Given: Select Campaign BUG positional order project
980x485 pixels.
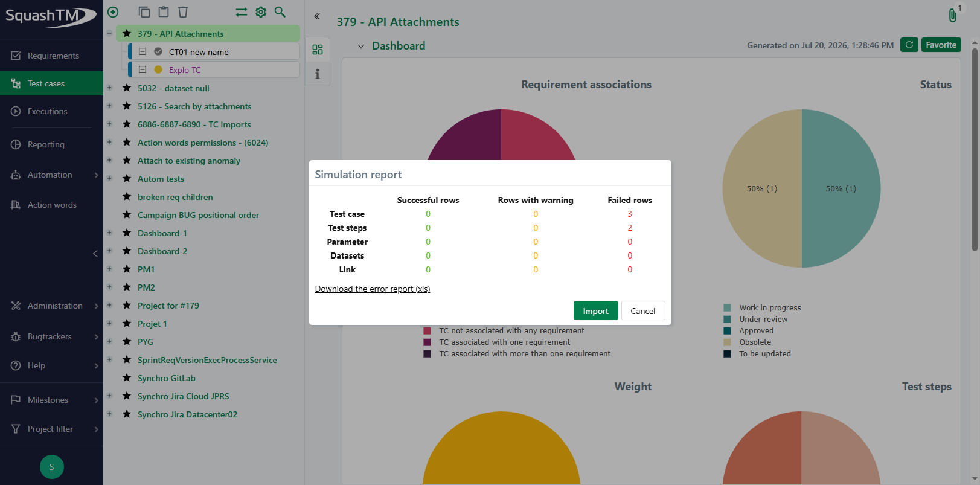Looking at the screenshot, I should click(198, 215).
